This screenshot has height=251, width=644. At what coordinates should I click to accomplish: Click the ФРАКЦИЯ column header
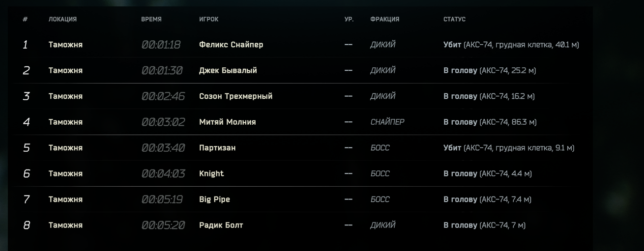384,19
